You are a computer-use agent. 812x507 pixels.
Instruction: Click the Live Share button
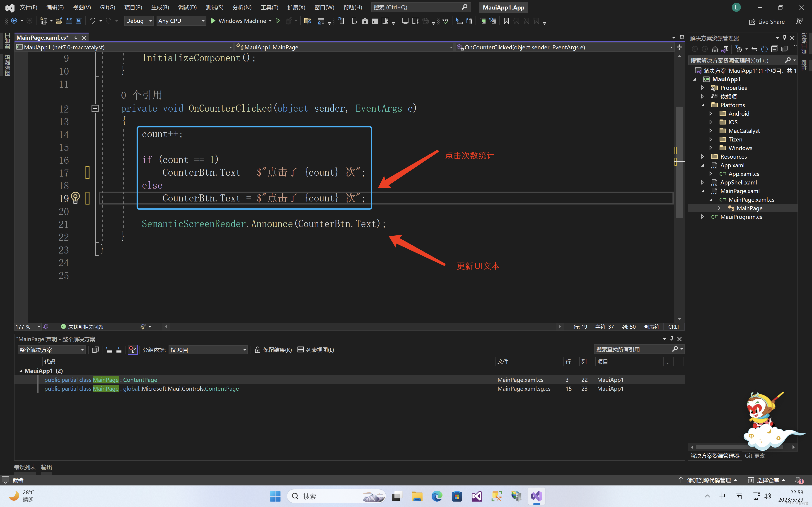767,22
